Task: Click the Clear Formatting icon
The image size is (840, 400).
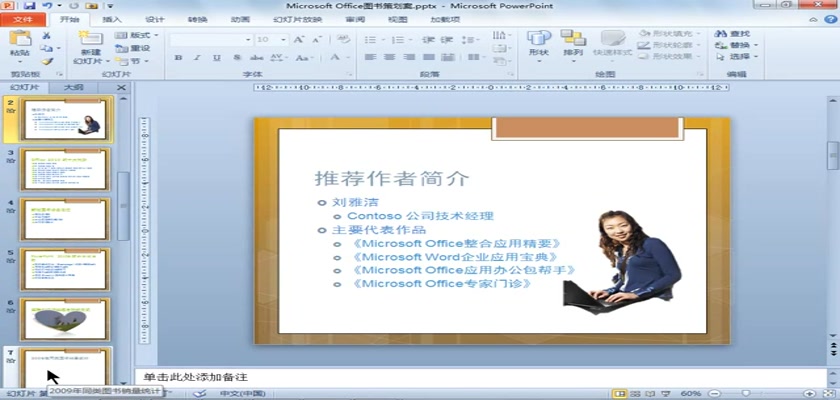Action: (343, 39)
